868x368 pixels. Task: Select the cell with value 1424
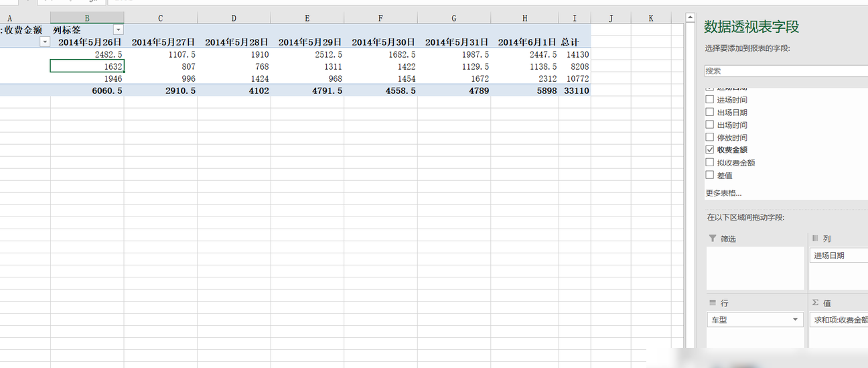[x=234, y=78]
